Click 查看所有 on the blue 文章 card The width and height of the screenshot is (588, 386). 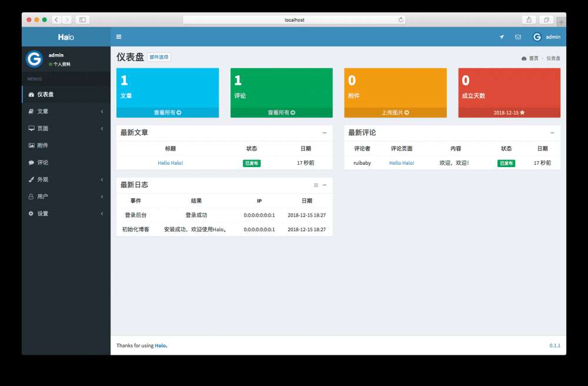[x=168, y=112]
